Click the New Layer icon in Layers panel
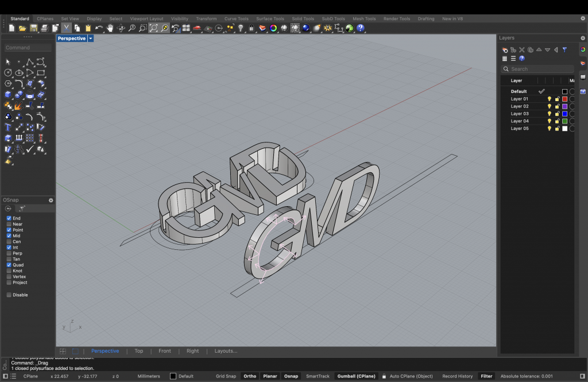This screenshot has height=382, width=588. tap(505, 50)
